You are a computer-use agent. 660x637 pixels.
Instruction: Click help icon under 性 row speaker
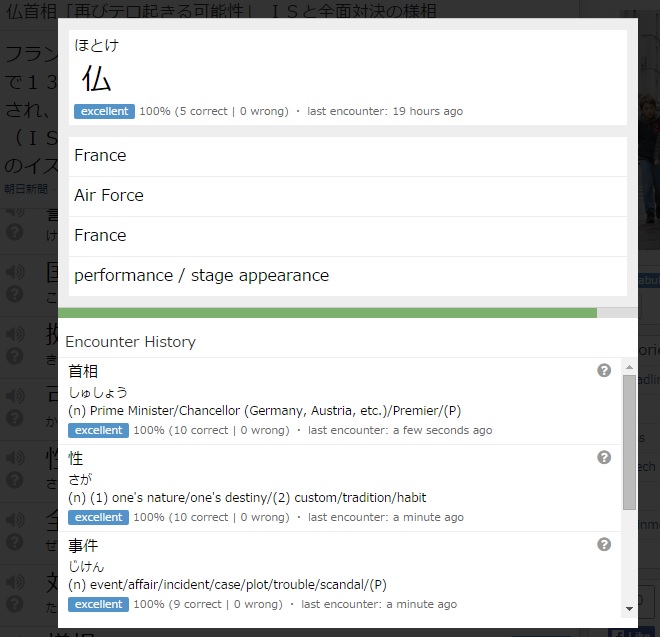(15, 481)
